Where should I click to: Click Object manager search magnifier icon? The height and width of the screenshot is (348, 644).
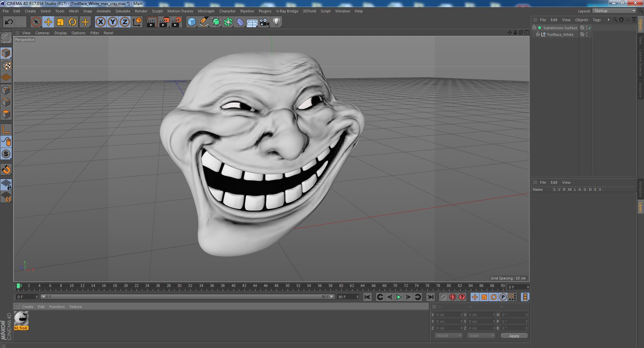tap(615, 20)
